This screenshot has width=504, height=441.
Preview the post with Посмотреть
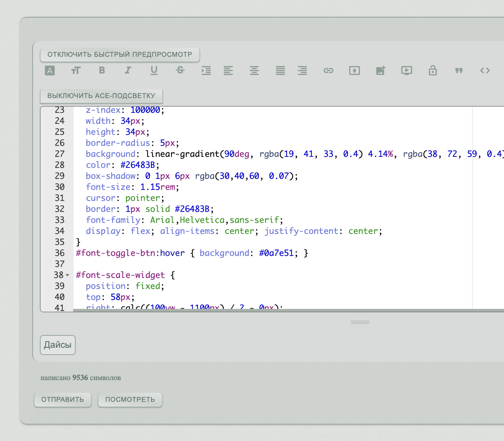[x=130, y=399]
